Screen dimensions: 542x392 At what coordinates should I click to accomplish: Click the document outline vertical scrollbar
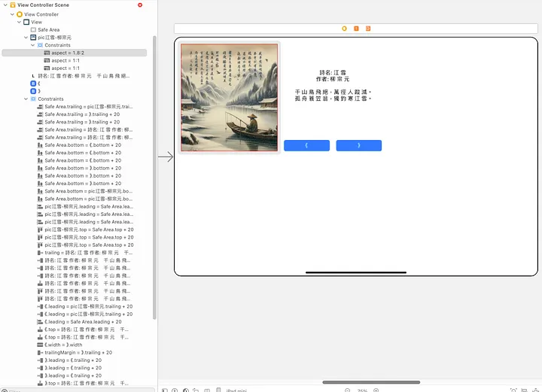154,178
